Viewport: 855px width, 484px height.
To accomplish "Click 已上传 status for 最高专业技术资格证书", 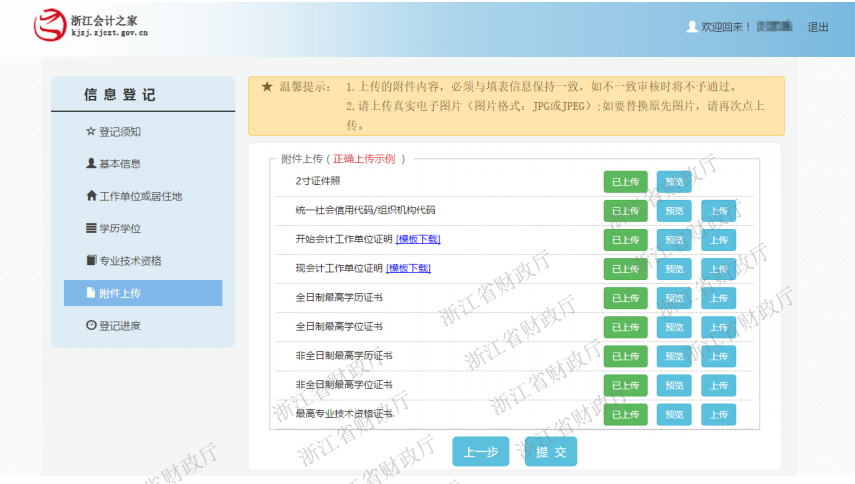I will (625, 414).
